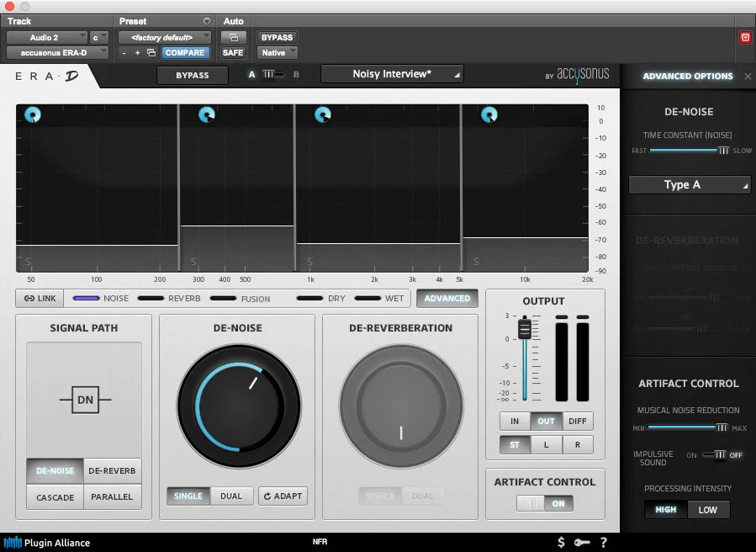The height and width of the screenshot is (552, 756).
Task: Click the second band's blue gain handle
Action: point(207,114)
